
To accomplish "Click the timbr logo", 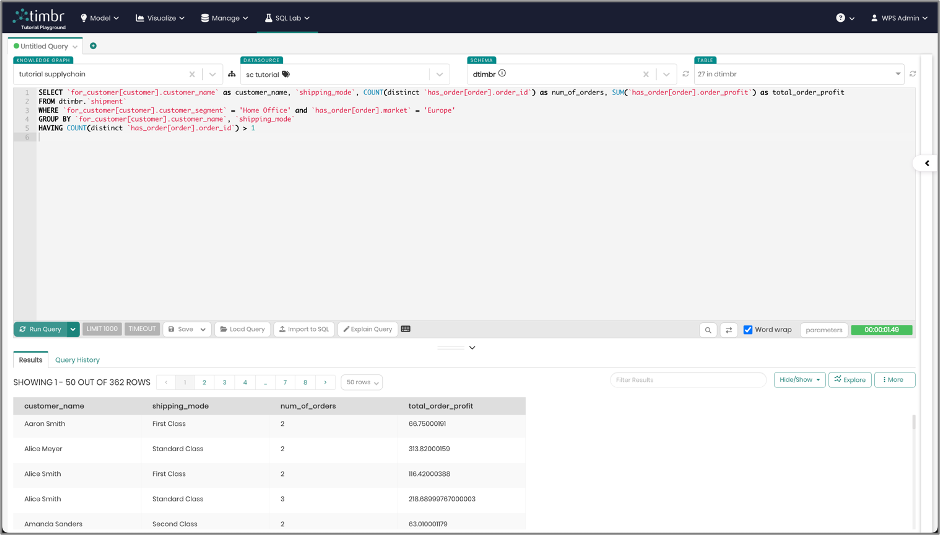I will click(40, 19).
